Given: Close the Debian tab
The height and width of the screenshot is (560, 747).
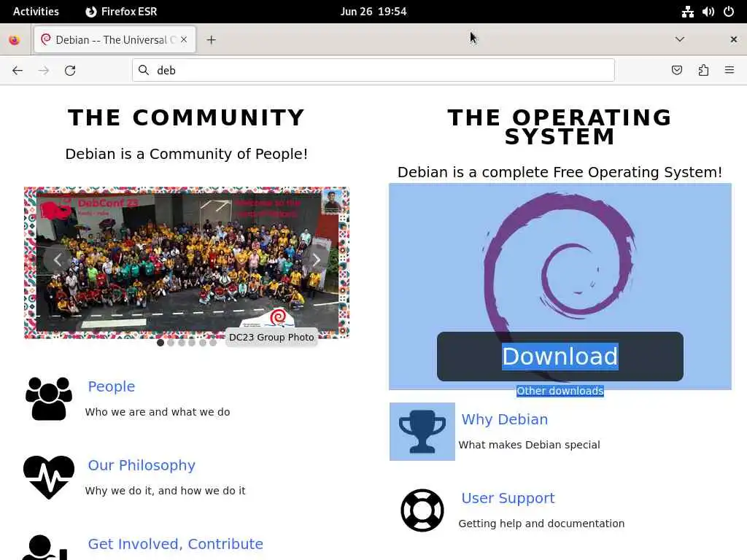Looking at the screenshot, I should [184, 39].
